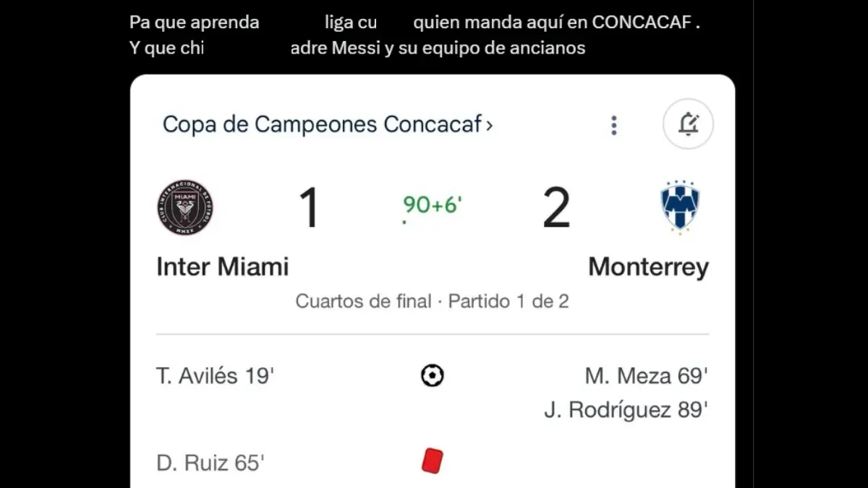The width and height of the screenshot is (868, 488).
Task: Click the red card icon
Action: pos(432,461)
